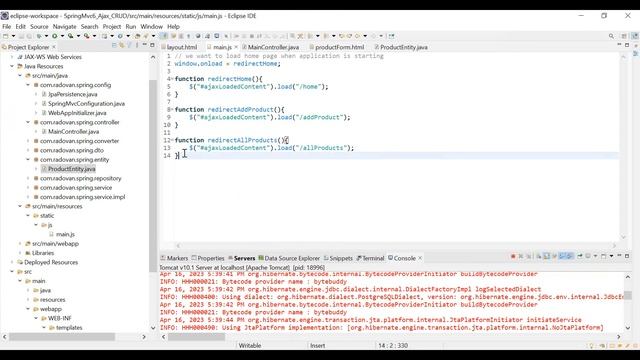The image size is (640, 360).
Task: Minimize the Console panel
Action: (619, 256)
